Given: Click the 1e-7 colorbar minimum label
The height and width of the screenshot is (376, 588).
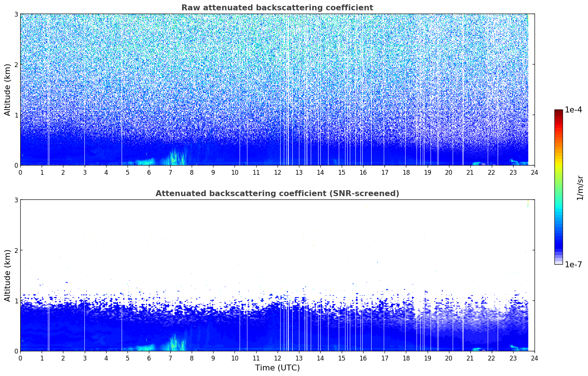Looking at the screenshot, I should (x=573, y=264).
